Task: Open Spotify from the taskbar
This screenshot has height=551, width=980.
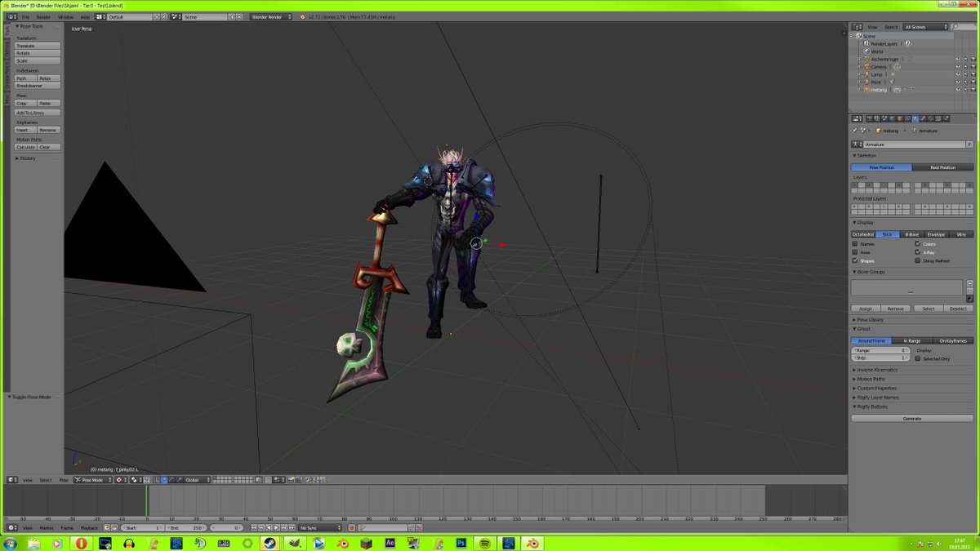Action: click(484, 543)
